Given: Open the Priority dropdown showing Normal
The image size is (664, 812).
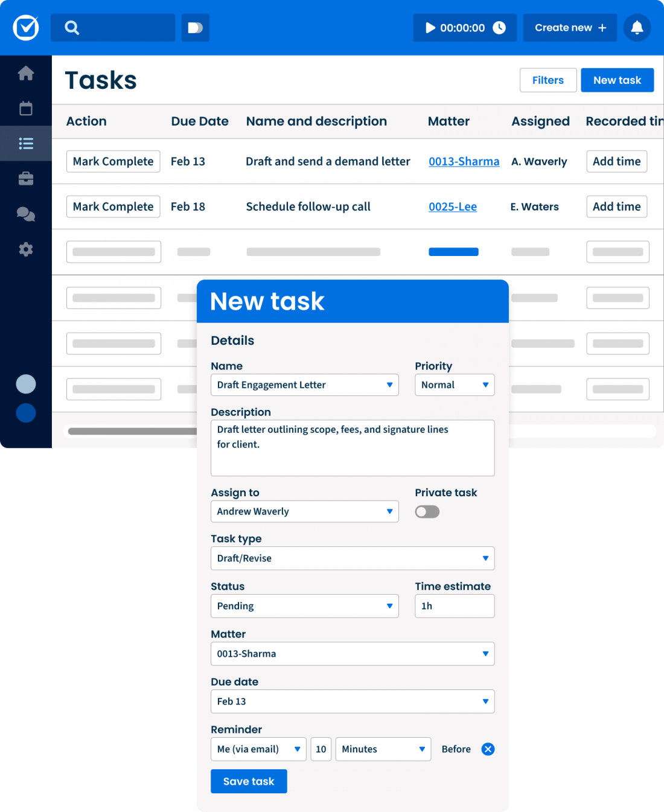Looking at the screenshot, I should pos(455,385).
